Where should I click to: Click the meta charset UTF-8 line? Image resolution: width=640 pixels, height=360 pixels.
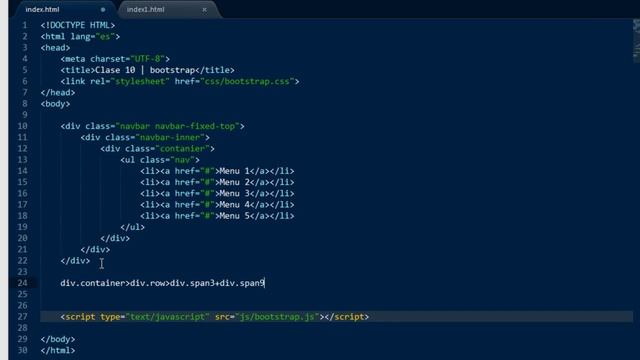coord(115,59)
